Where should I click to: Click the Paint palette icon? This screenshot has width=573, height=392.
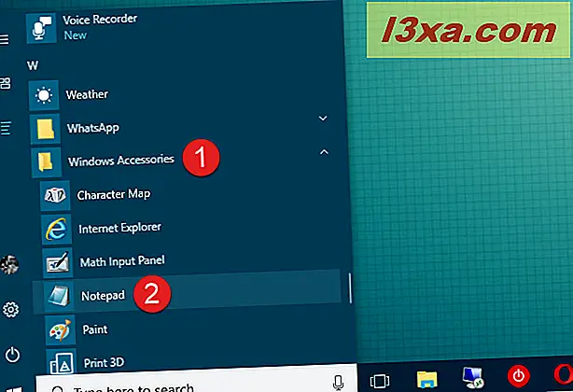tap(61, 329)
